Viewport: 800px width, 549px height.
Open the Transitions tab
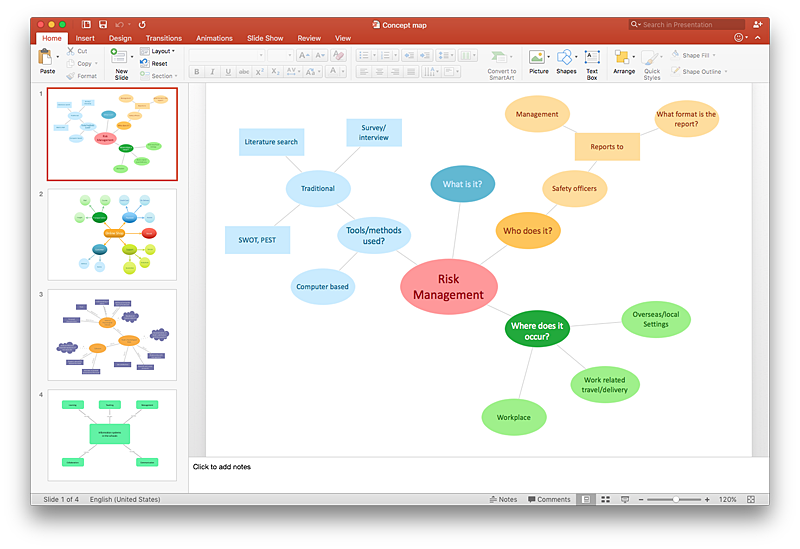pos(164,38)
